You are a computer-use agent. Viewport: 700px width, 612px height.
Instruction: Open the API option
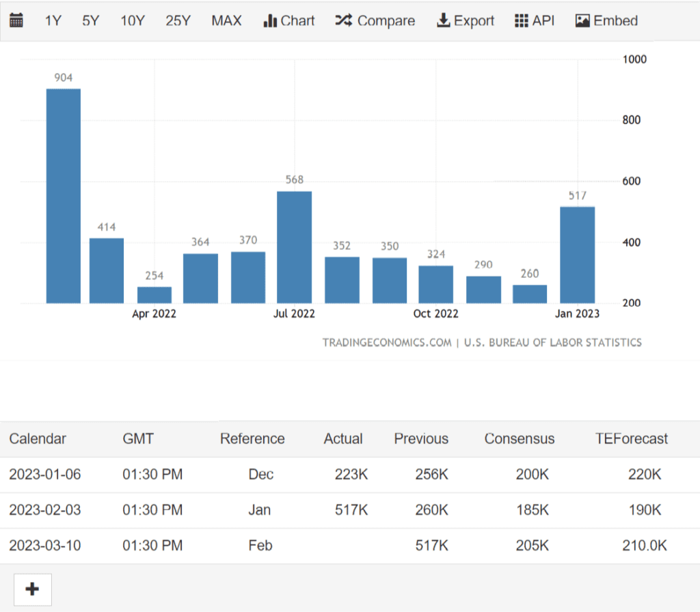click(x=535, y=20)
